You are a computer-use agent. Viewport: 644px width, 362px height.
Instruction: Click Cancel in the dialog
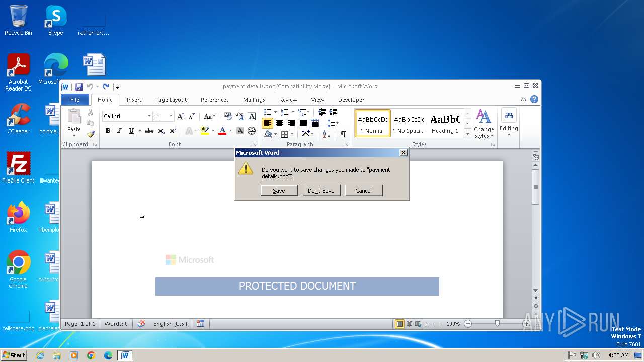tap(364, 191)
